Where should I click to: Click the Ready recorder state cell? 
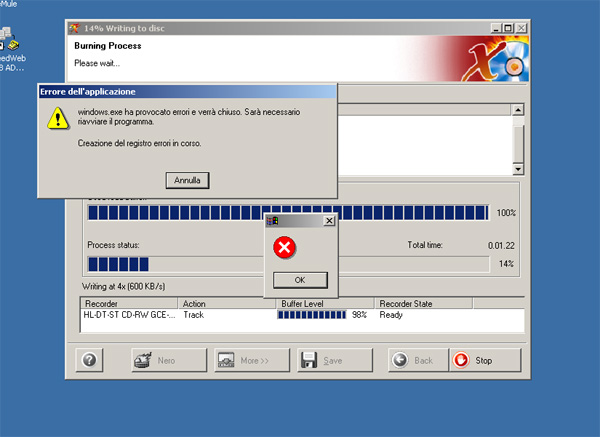point(391,315)
